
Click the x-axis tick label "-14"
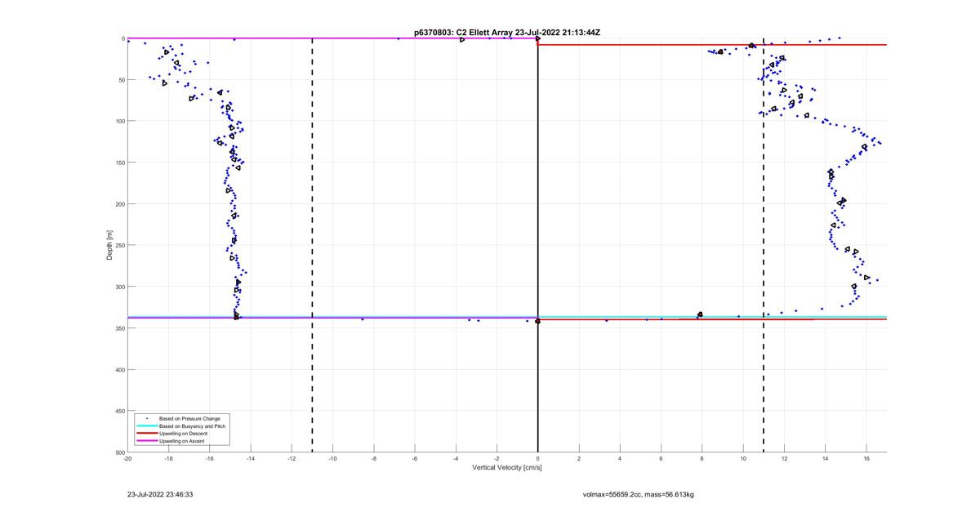pos(250,458)
